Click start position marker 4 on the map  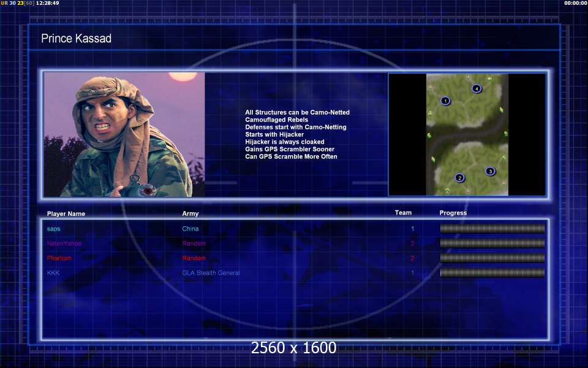[x=477, y=88]
